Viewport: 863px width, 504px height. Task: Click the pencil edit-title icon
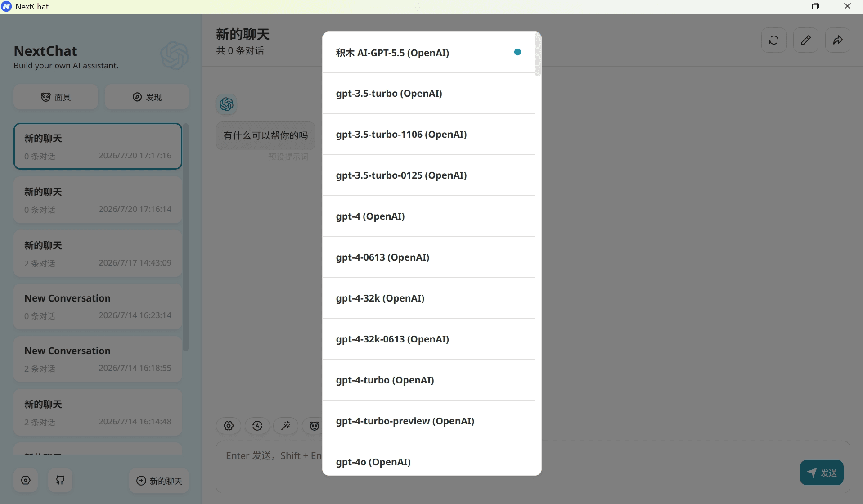click(806, 40)
